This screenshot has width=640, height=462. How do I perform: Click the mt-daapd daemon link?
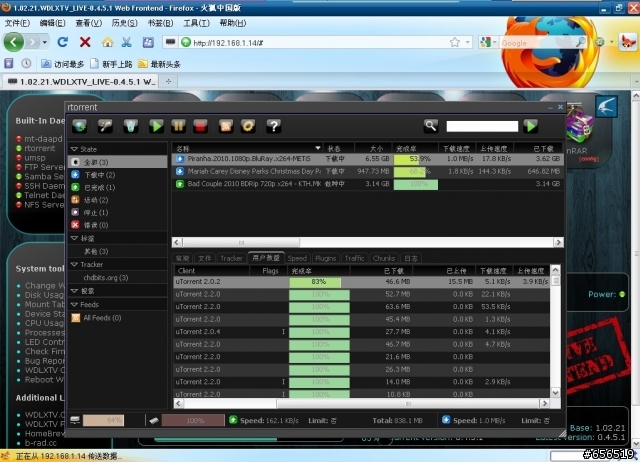tap(43, 139)
